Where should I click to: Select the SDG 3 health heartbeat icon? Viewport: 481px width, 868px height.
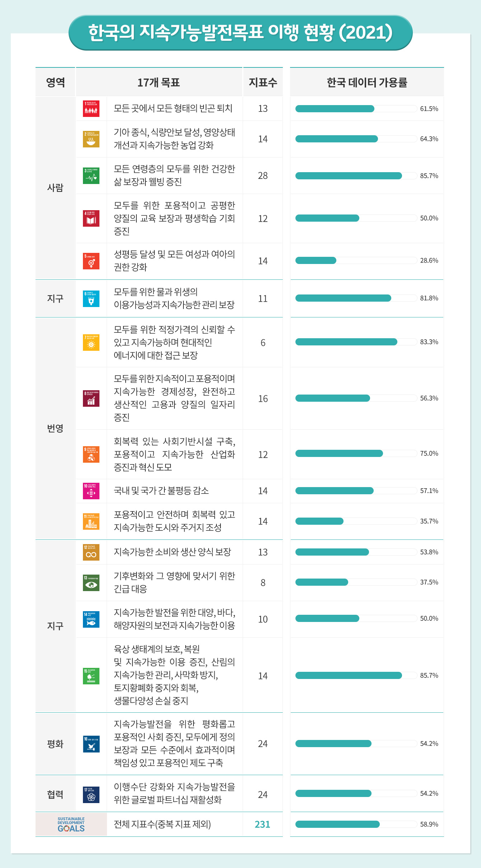coord(91,176)
